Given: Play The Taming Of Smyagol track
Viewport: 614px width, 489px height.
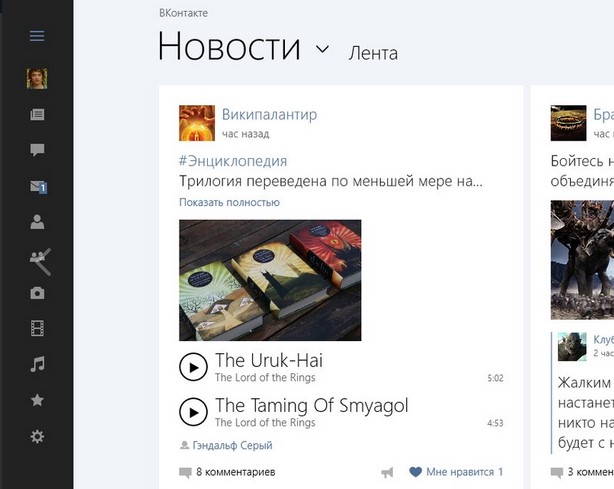Looking at the screenshot, I should tap(193, 412).
